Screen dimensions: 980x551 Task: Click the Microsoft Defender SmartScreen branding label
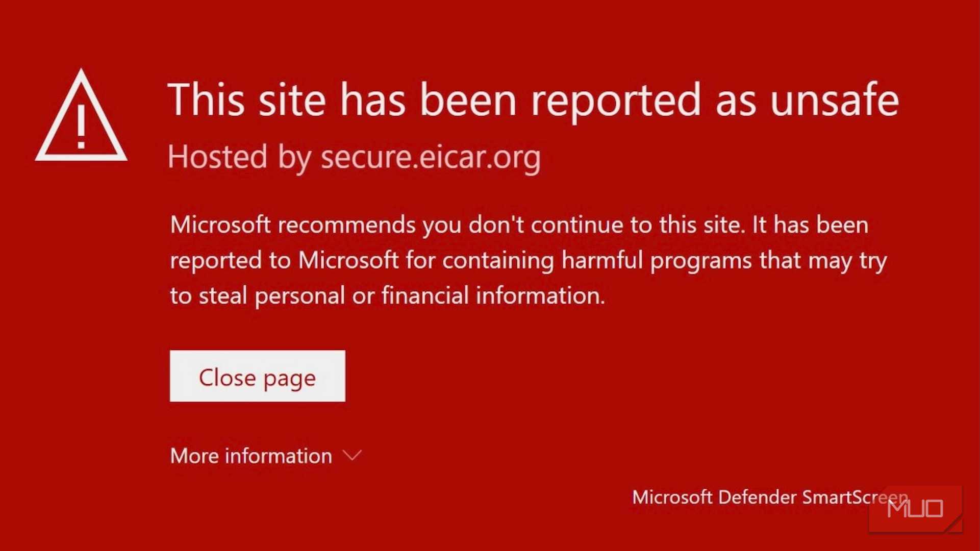(x=770, y=497)
